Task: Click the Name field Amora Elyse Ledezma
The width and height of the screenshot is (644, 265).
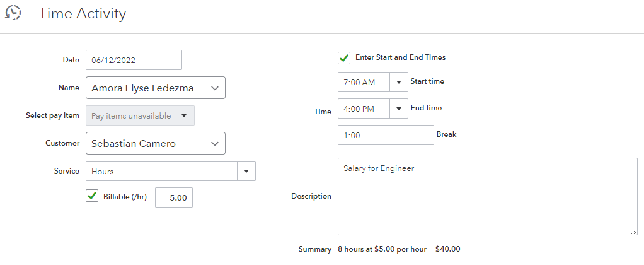Action: (144, 88)
